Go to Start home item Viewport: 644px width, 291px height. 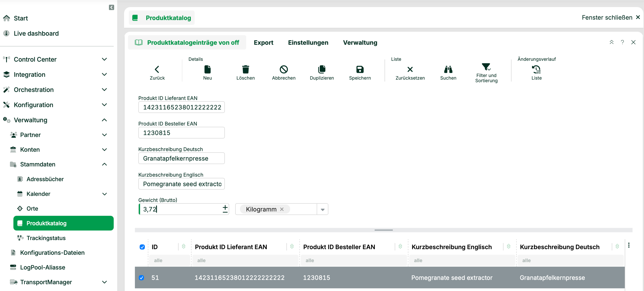[21, 18]
